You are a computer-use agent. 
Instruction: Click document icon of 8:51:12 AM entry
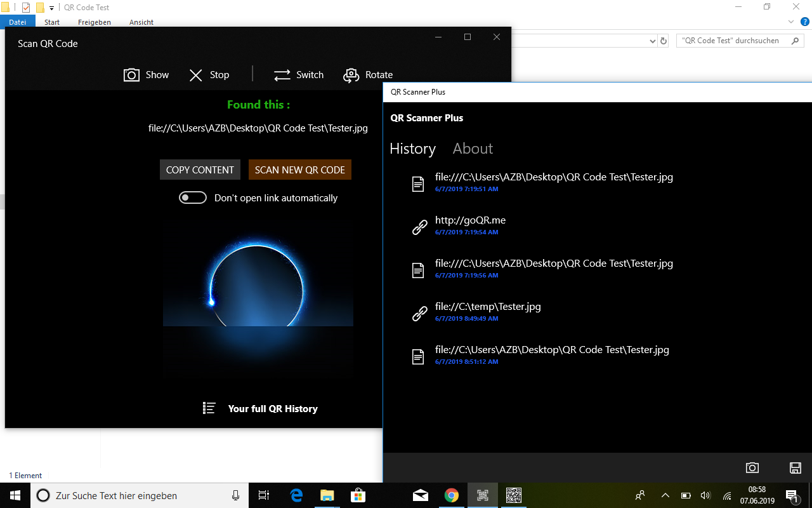(417, 357)
